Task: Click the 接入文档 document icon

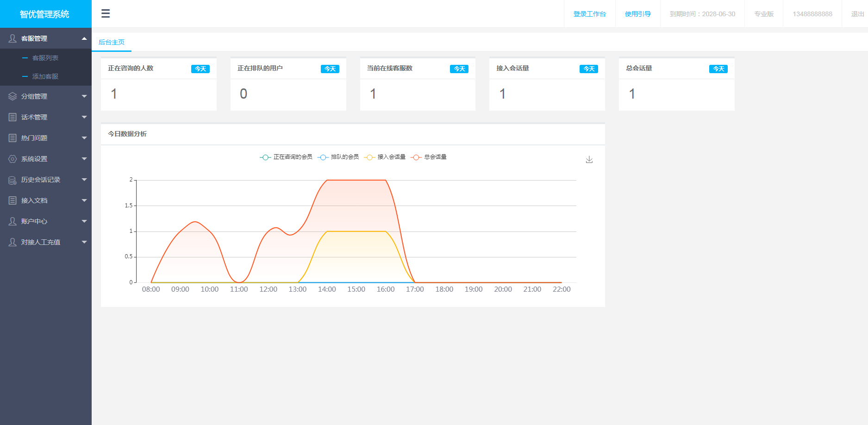Action: pyautogui.click(x=12, y=200)
